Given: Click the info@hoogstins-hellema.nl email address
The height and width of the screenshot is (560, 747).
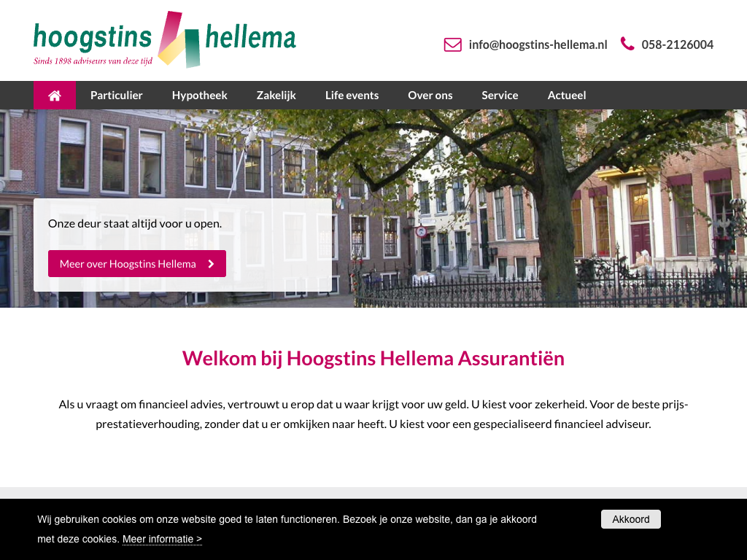Looking at the screenshot, I should coord(538,44).
